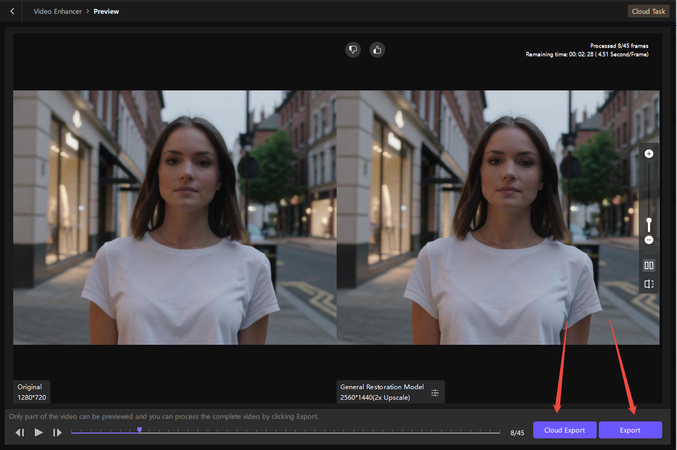Viewport: 677px width, 450px height.
Task: Click the preview timeline progress bar
Action: tap(285, 432)
